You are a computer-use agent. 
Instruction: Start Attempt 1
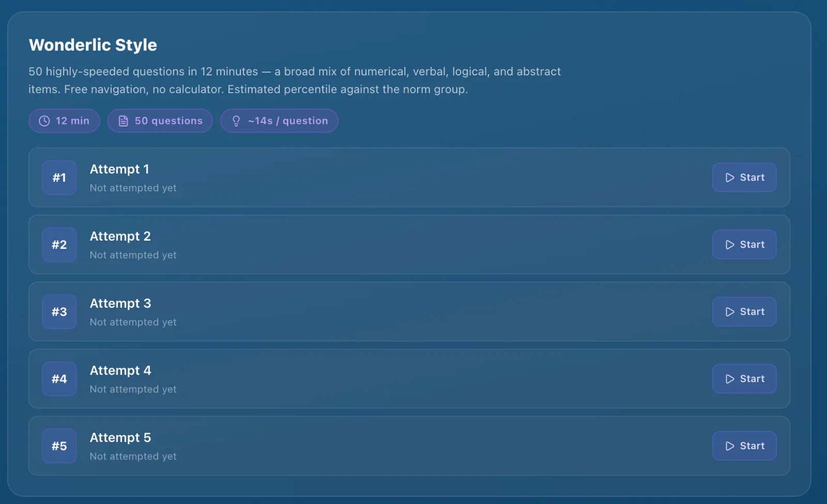point(744,178)
